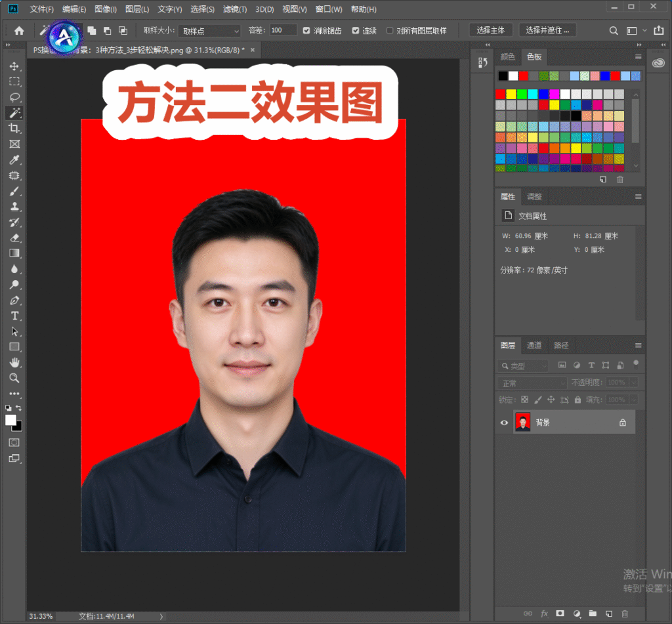Select the History Brush tool
672x624 pixels.
(14, 222)
